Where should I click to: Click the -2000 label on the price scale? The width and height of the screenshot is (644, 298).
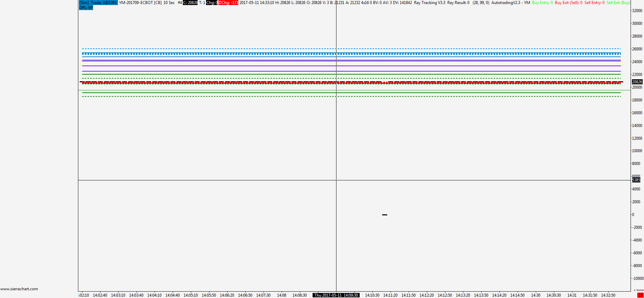pyautogui.click(x=637, y=227)
